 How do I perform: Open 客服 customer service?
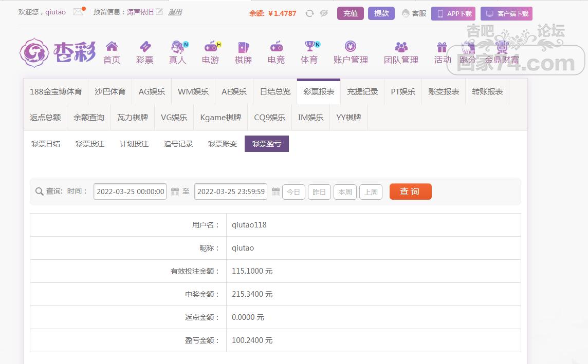[x=414, y=13]
